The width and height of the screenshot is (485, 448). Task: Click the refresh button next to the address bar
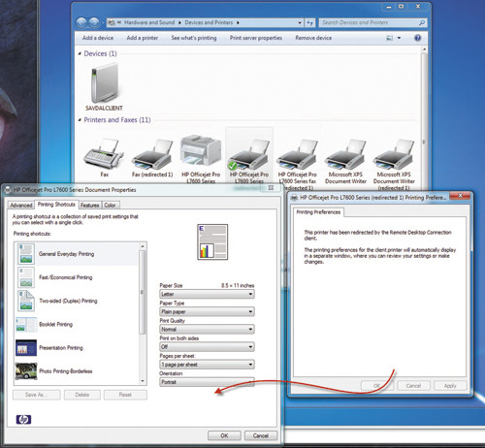pos(310,22)
